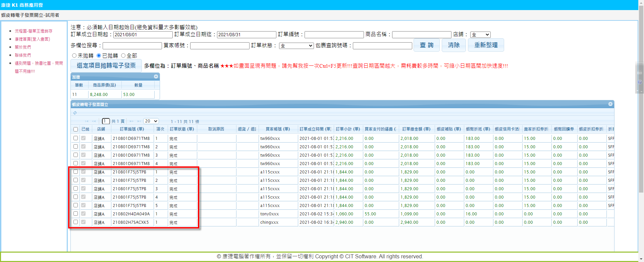Image resolution: width=644 pixels, height=262 pixels.
Task: Click the grid refresh icon
Action: click(75, 113)
